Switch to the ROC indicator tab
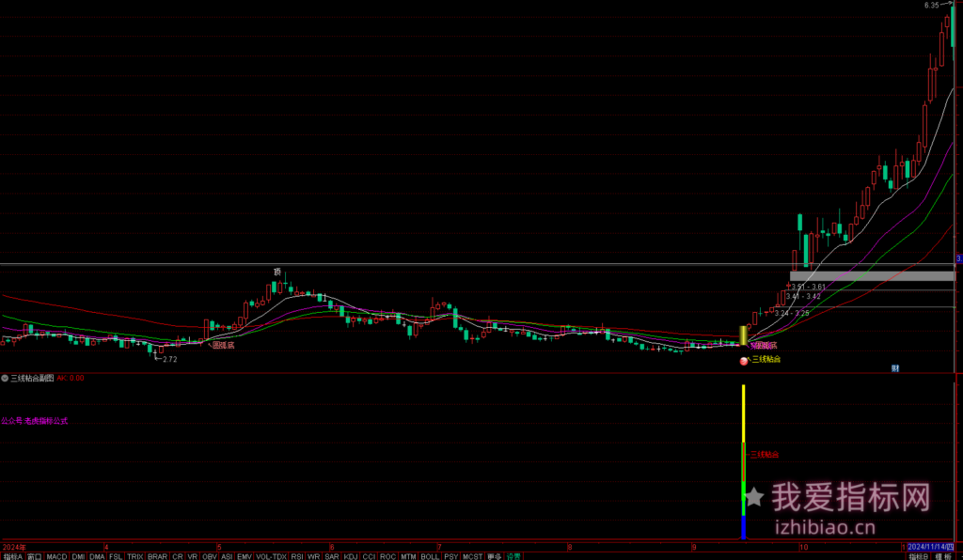This screenshot has width=963, height=560. coord(387,556)
